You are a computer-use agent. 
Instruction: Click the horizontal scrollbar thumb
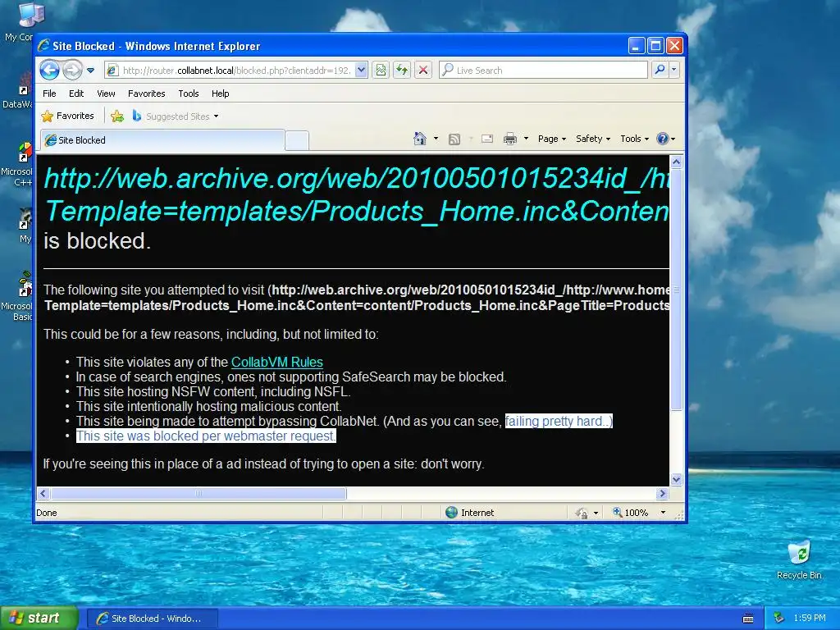pos(199,493)
